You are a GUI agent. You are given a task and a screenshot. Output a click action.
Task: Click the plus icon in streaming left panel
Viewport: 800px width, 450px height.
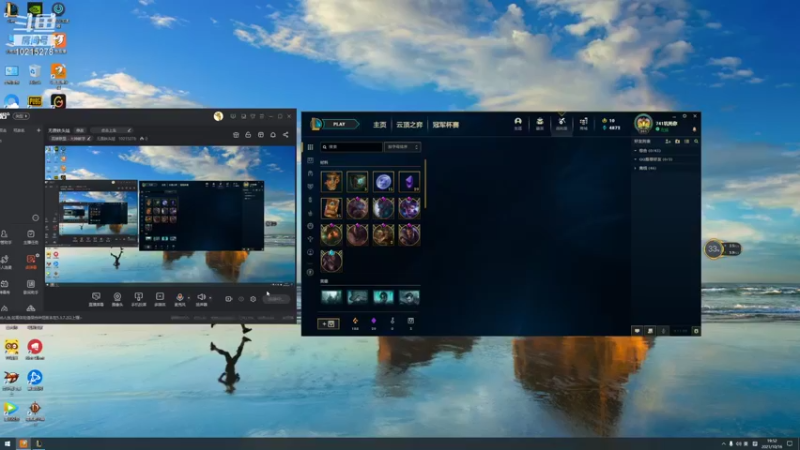pyautogui.click(x=38, y=131)
